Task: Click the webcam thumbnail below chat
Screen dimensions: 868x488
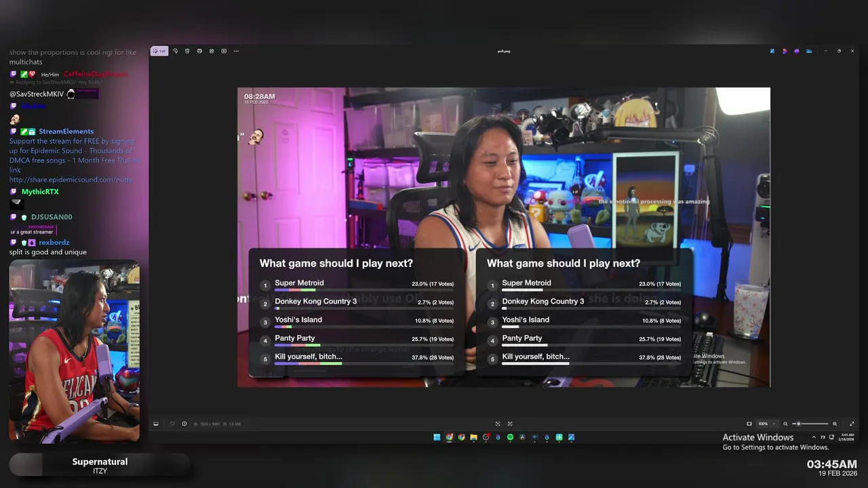Action: click(x=75, y=351)
